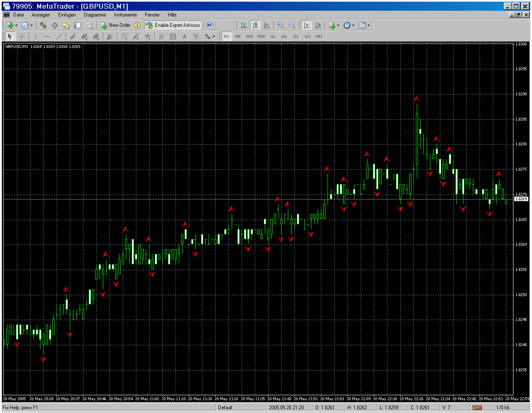This screenshot has width=532, height=413.
Task: Select the M1 timeframe
Action: pyautogui.click(x=226, y=36)
